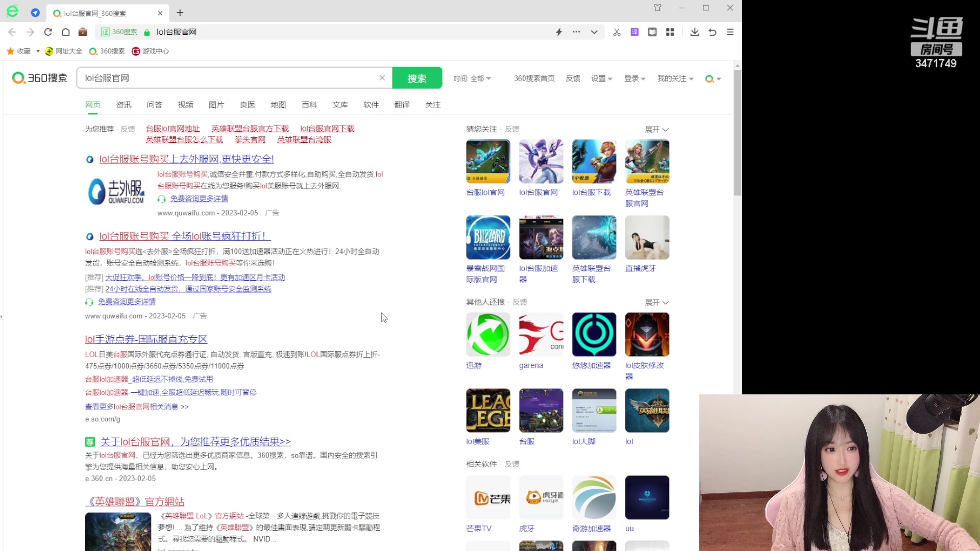Click the 360搜索 logo
Image resolution: width=980 pixels, height=551 pixels.
[40, 78]
